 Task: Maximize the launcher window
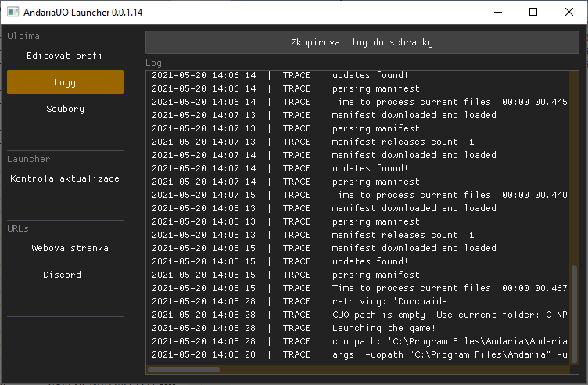533,13
